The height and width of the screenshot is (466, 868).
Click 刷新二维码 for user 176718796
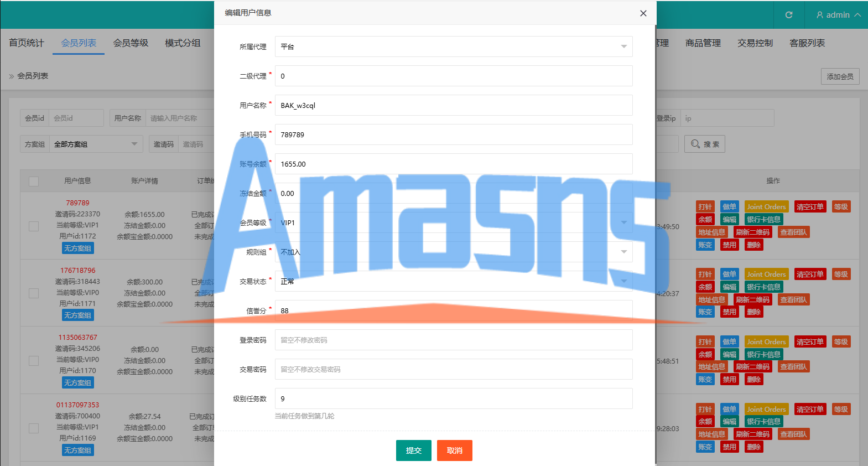coord(752,300)
